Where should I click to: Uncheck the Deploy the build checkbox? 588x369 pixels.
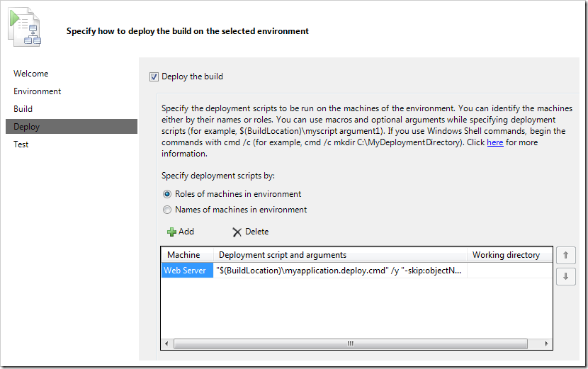point(154,77)
